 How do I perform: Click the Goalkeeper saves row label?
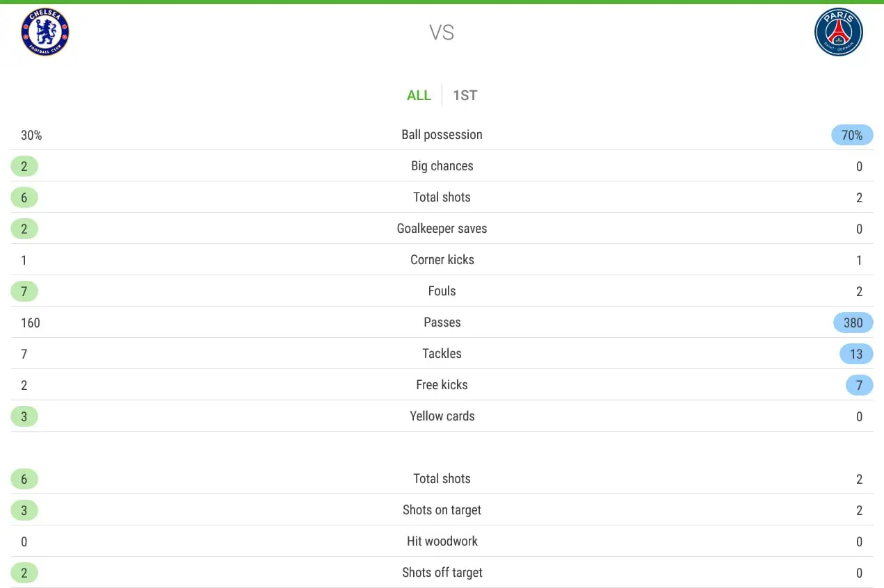click(442, 229)
